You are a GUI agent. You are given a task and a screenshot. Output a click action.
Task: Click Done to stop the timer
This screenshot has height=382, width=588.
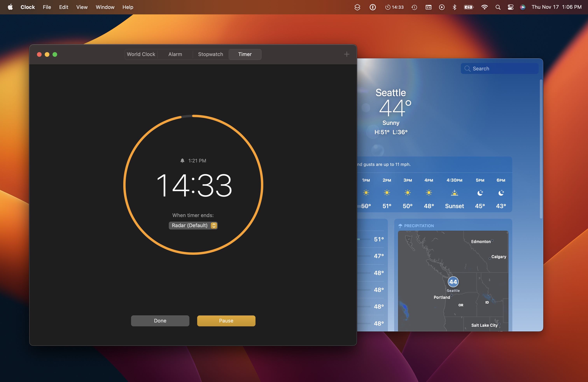[x=160, y=320]
